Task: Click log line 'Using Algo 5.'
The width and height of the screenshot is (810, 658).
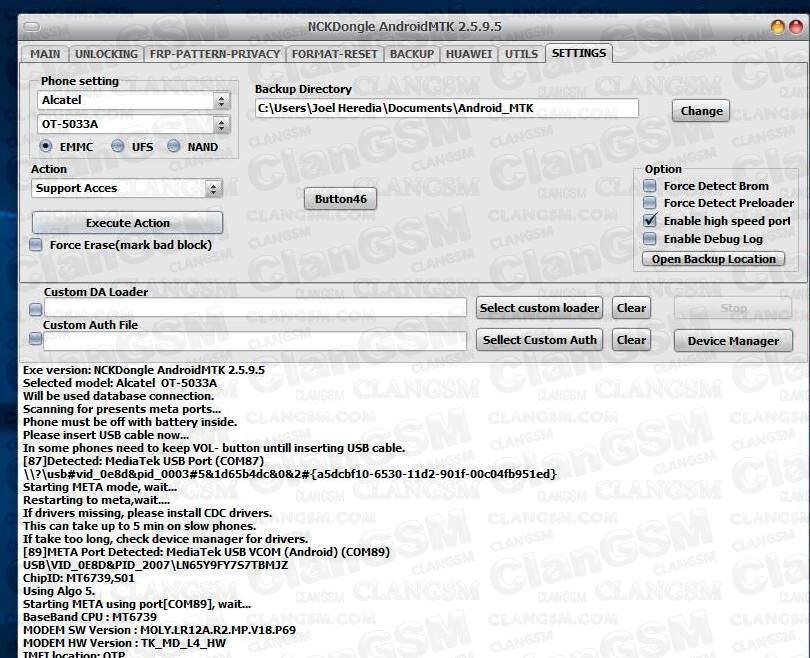Action: [x=59, y=591]
